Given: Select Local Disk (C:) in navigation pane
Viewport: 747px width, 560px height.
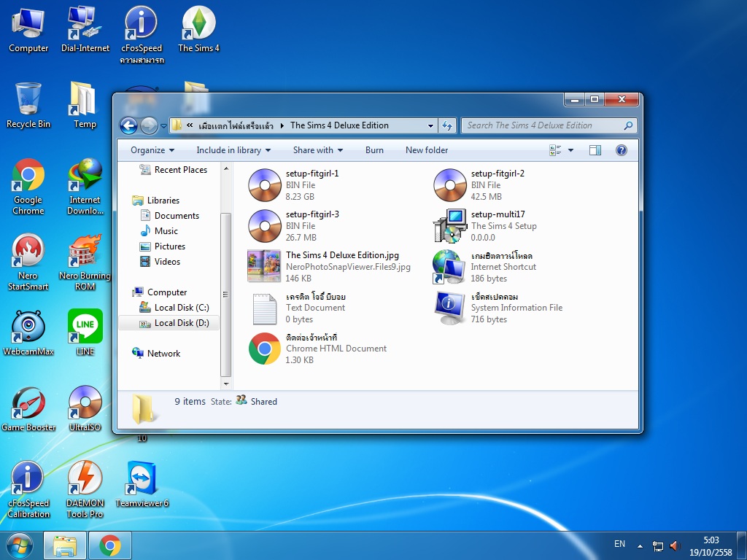Looking at the screenshot, I should (182, 308).
